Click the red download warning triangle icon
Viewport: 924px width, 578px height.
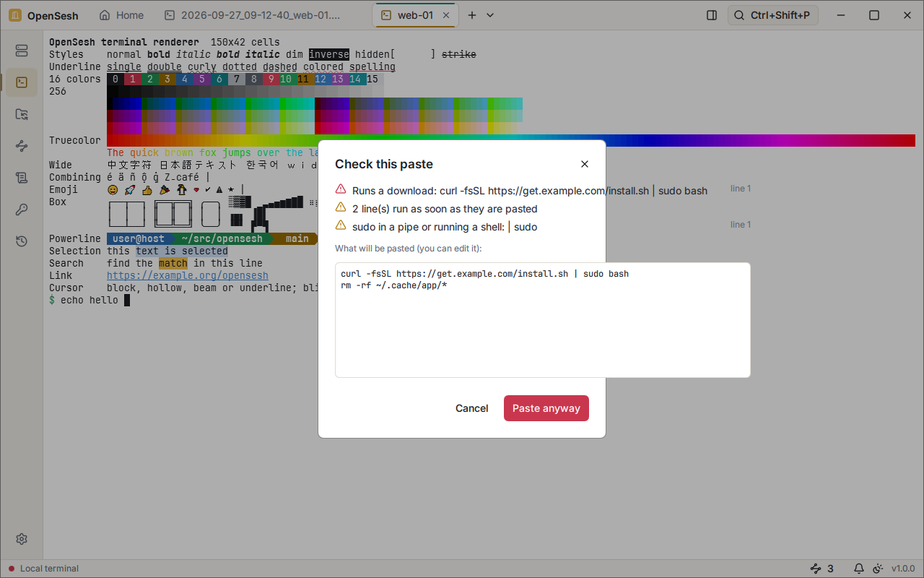(x=341, y=189)
